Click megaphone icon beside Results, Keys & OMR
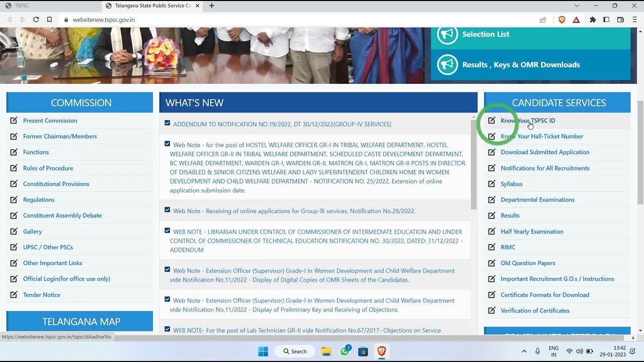The image size is (644, 362). coord(447,65)
